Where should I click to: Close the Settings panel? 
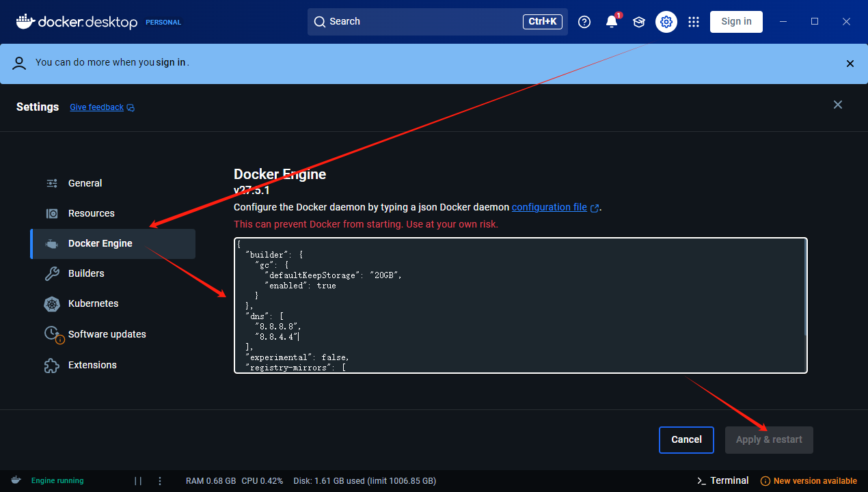838,105
